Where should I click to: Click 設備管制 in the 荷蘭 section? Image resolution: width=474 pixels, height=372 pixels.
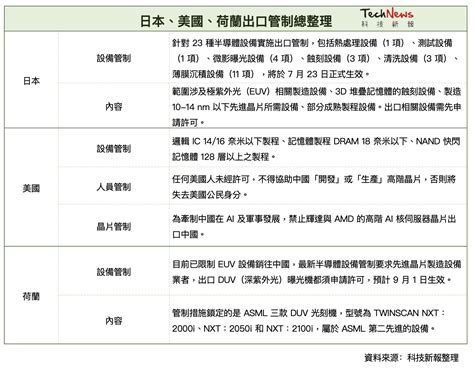pyautogui.click(x=114, y=272)
